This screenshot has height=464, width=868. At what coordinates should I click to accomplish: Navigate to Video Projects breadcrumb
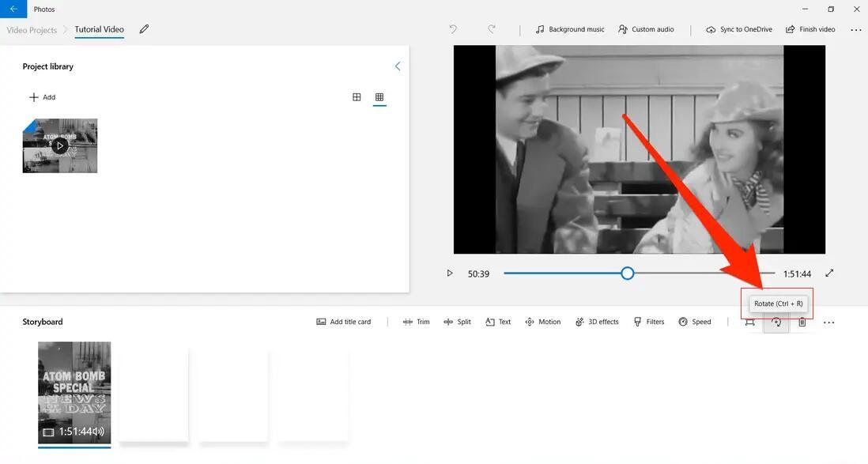click(32, 30)
